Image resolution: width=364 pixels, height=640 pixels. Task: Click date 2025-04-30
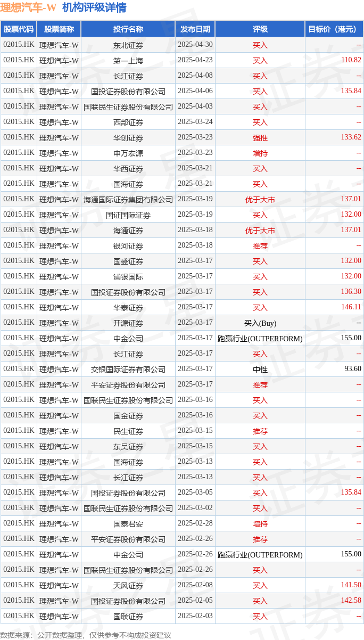pyautogui.click(x=195, y=45)
